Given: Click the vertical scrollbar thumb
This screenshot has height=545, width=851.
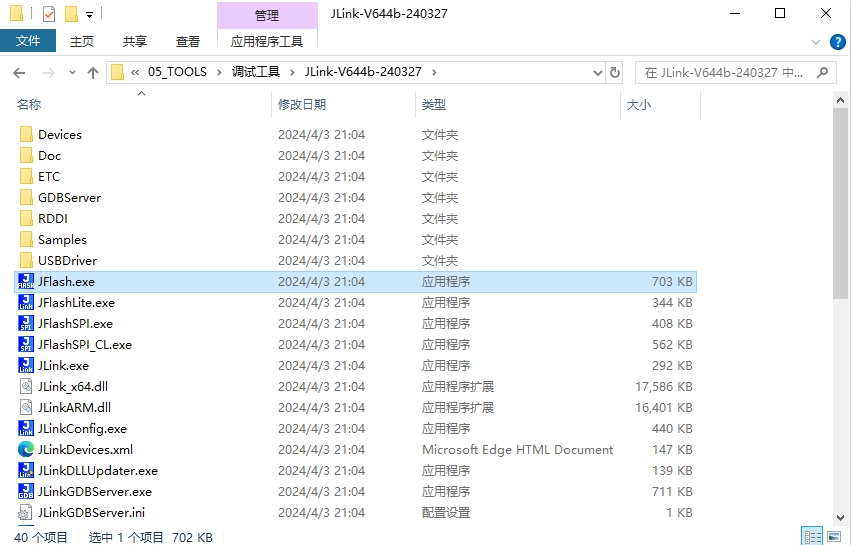Looking at the screenshot, I should coord(840,203).
